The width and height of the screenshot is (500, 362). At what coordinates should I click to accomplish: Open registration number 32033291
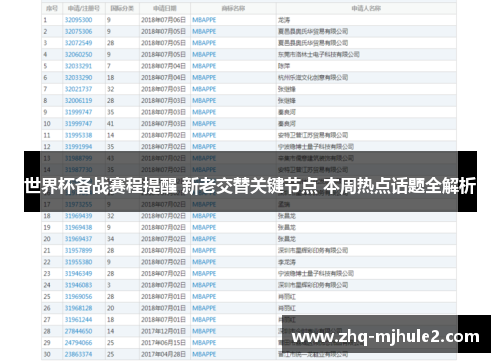pos(78,66)
